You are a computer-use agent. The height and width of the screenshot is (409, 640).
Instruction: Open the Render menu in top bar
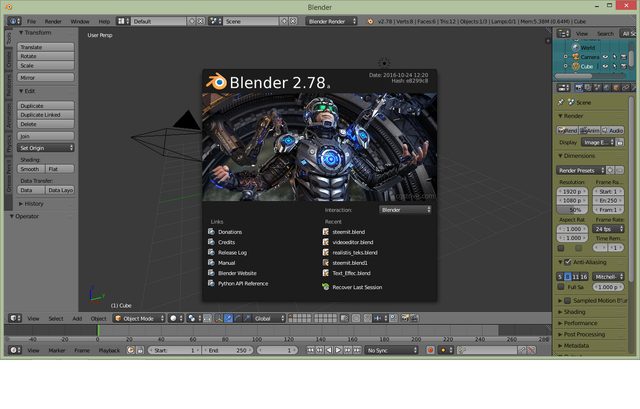[53, 21]
